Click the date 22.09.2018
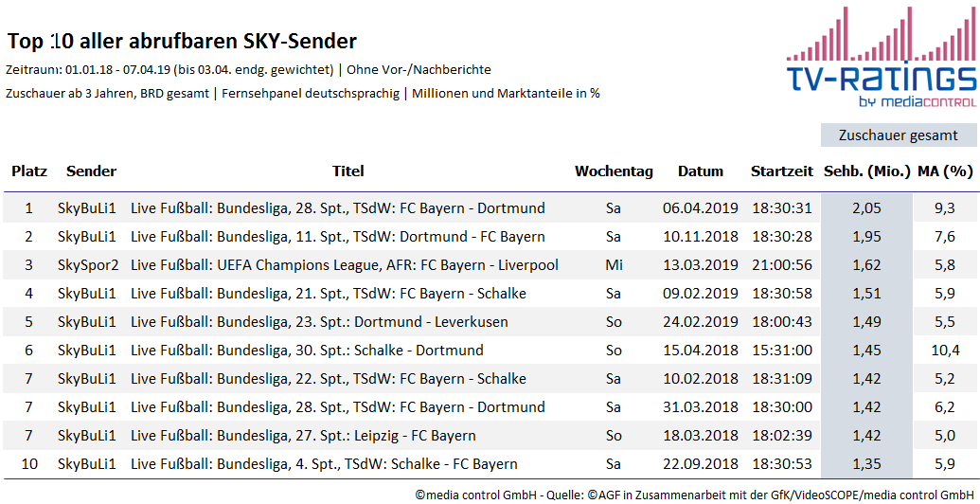The image size is (980, 504). (x=701, y=464)
